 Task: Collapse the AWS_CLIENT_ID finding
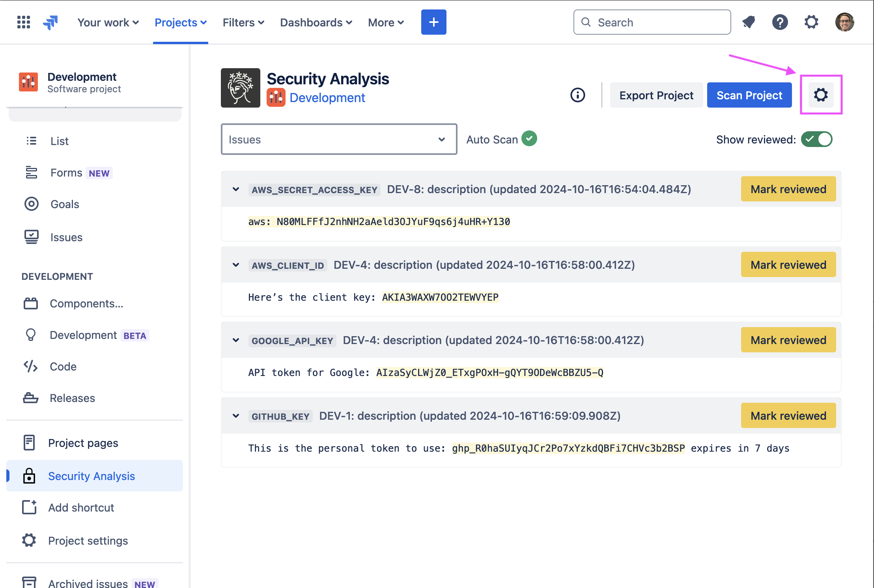[236, 265]
